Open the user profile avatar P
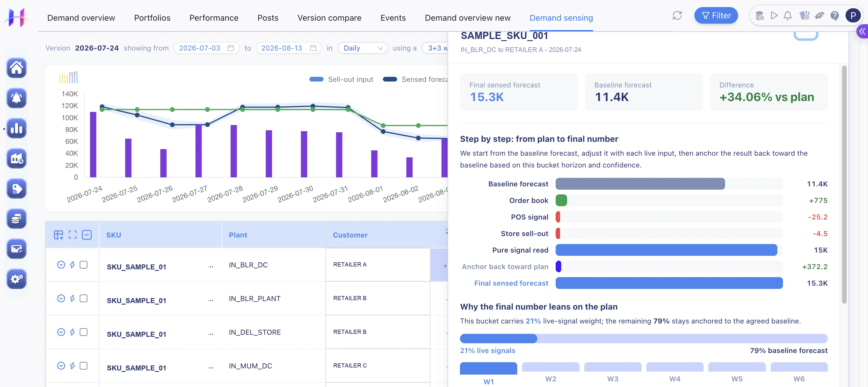This screenshot has width=868, height=387. [x=853, y=15]
